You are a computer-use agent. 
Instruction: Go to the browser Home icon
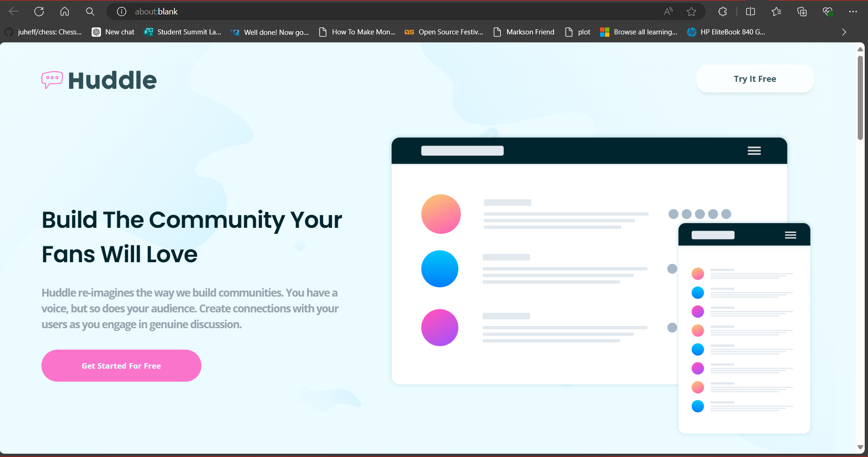click(65, 12)
